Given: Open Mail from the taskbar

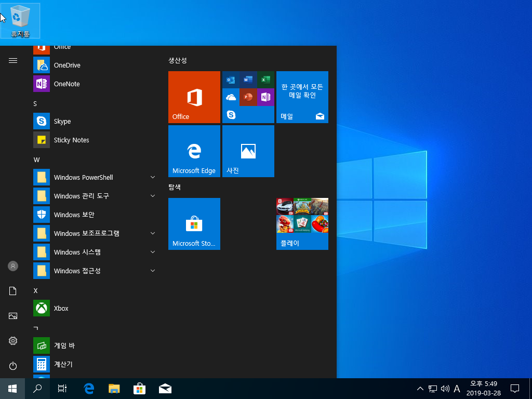Looking at the screenshot, I should [165, 389].
